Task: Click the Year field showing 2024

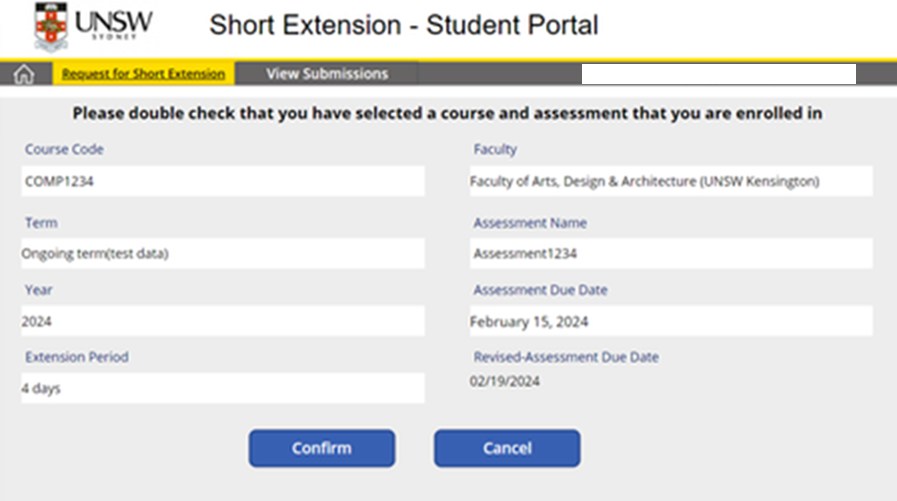Action: pos(222,322)
